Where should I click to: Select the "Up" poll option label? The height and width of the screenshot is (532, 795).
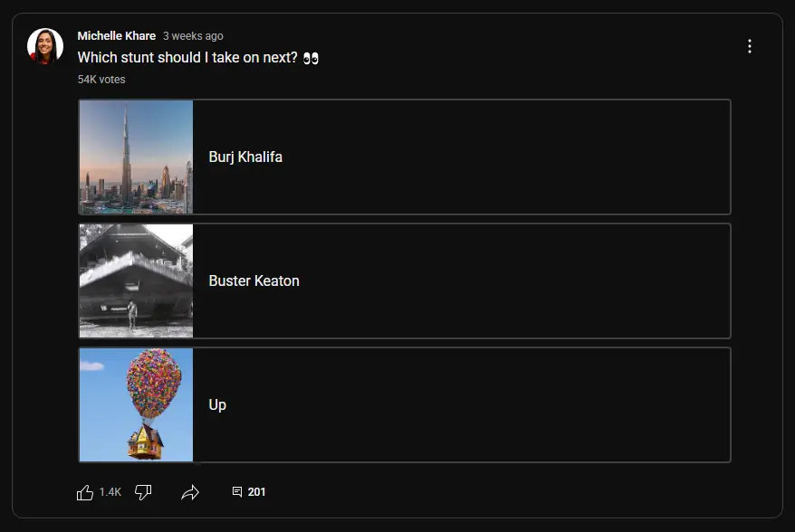pos(217,404)
